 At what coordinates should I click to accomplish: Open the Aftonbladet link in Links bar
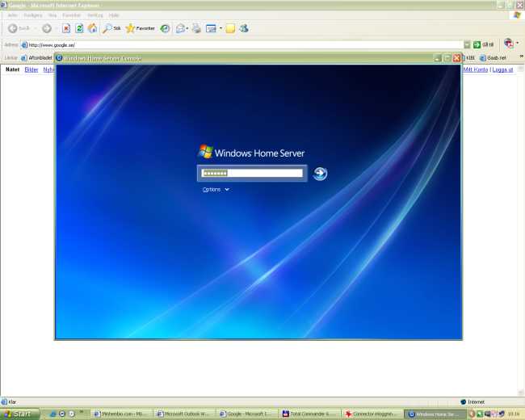pos(37,58)
